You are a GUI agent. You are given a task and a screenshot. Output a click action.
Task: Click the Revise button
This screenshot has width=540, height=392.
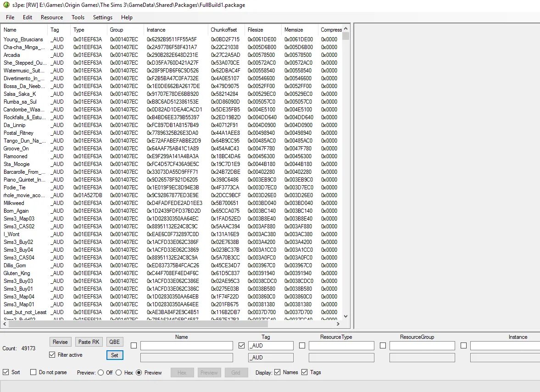click(x=60, y=342)
